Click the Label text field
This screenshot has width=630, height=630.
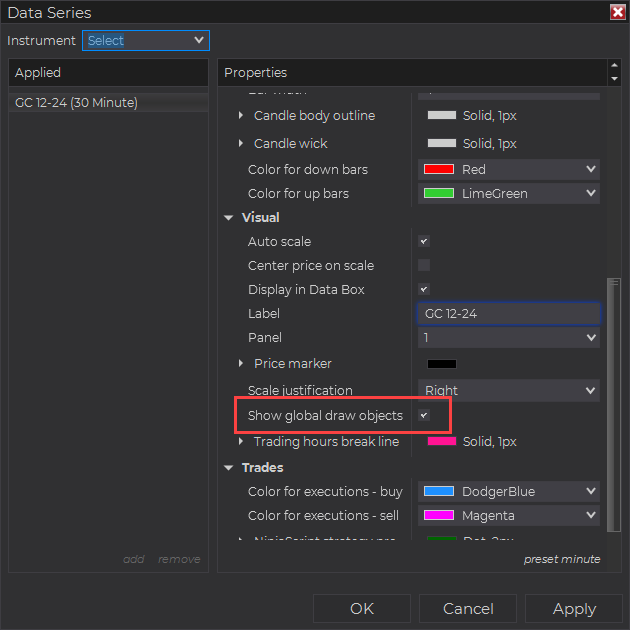tap(508, 314)
